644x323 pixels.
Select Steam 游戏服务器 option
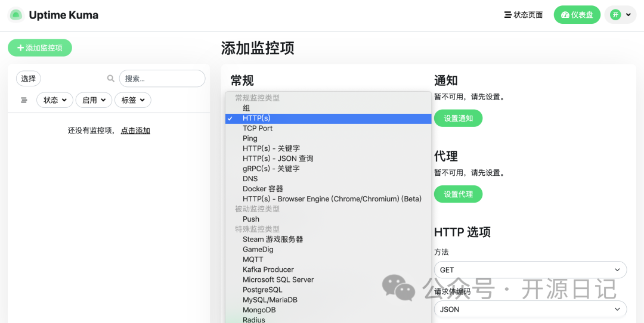[329, 240]
